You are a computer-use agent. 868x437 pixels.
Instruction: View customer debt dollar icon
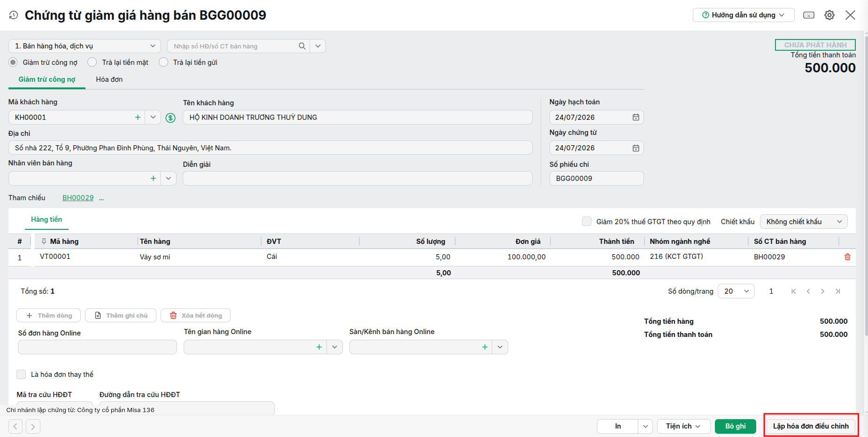(x=170, y=118)
